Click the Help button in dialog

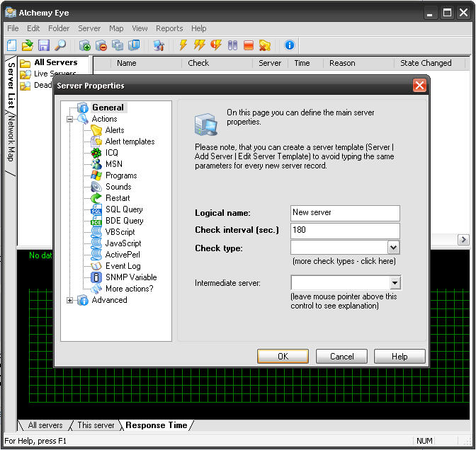[x=399, y=356]
